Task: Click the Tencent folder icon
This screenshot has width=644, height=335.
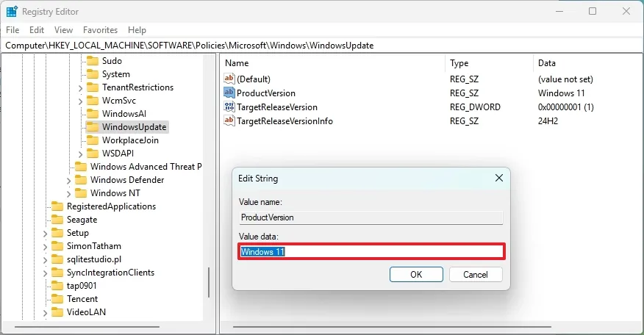Action: [x=57, y=299]
